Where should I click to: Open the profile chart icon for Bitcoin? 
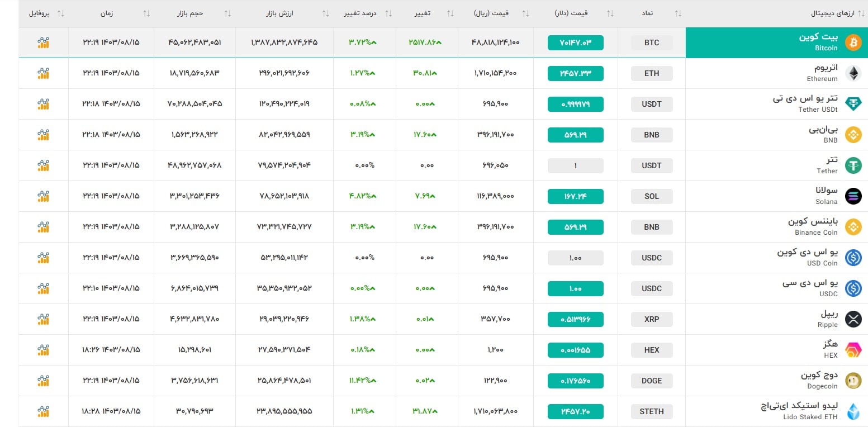pos(44,42)
